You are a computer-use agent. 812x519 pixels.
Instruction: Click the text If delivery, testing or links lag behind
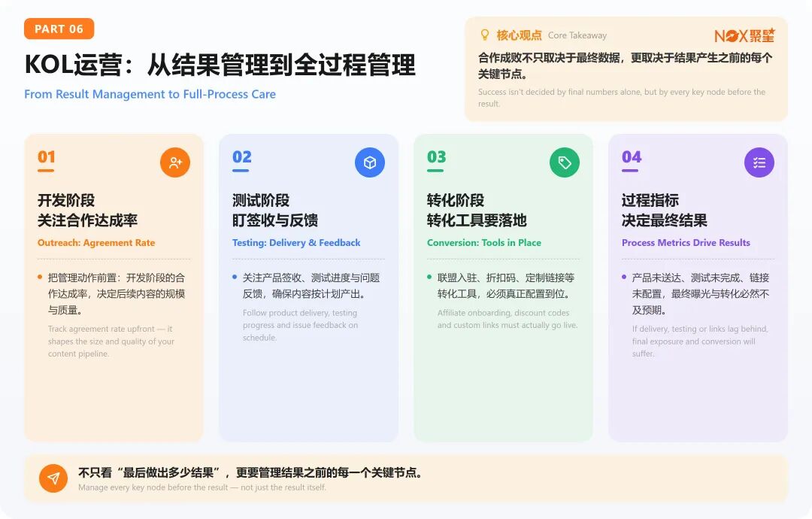[700, 341]
